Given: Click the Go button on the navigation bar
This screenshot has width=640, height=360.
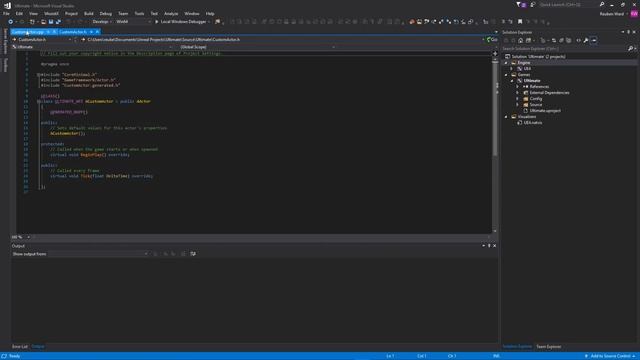Looking at the screenshot, I should (x=492, y=40).
